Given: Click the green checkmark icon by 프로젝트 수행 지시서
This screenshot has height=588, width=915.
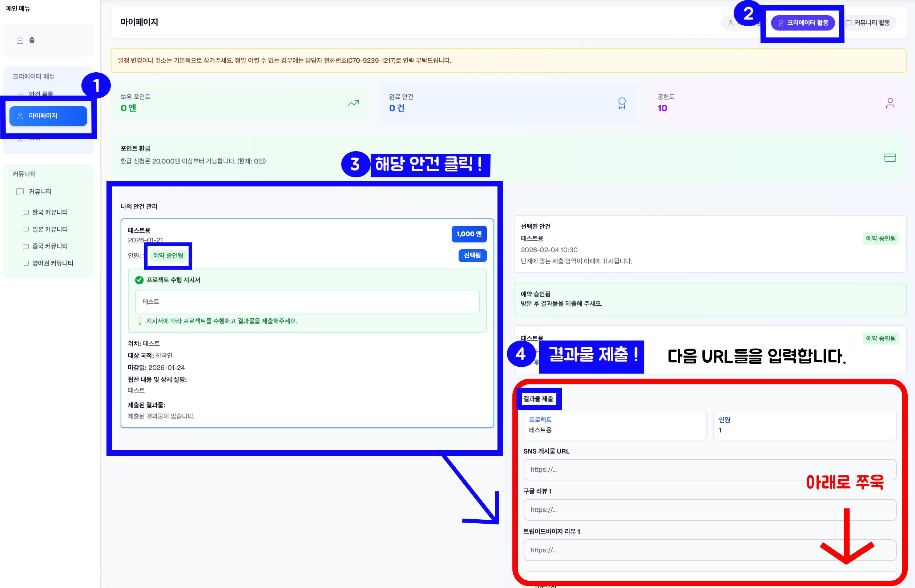Looking at the screenshot, I should pyautogui.click(x=139, y=280).
